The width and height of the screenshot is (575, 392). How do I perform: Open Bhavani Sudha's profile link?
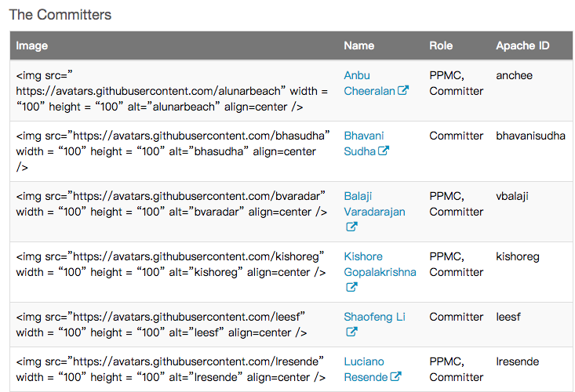[x=363, y=143]
